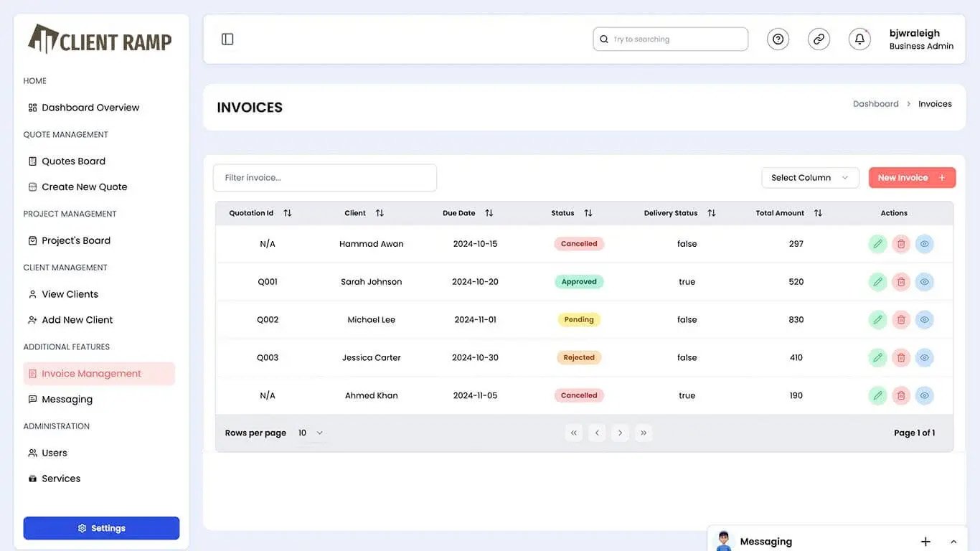Delete Jessica Carter's invoice

coord(901,357)
